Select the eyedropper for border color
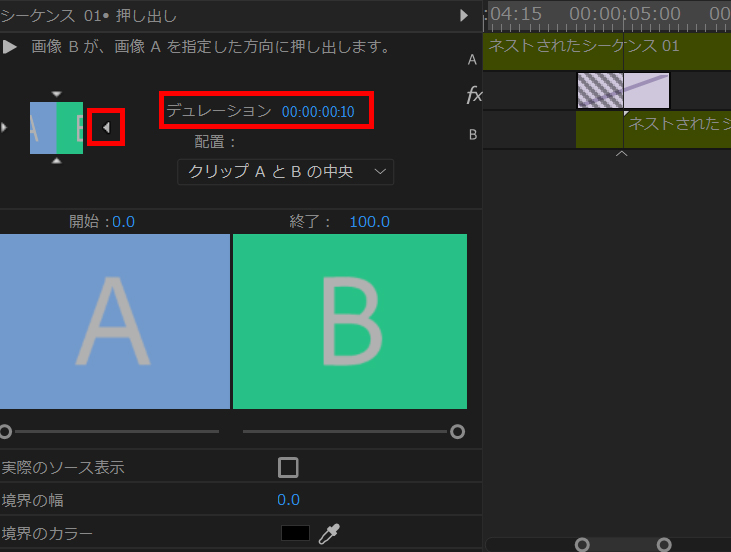The image size is (731, 552). coord(329,534)
